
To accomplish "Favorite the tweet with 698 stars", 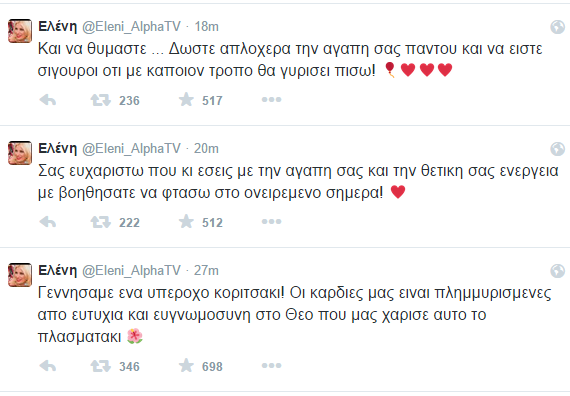I will (186, 365).
